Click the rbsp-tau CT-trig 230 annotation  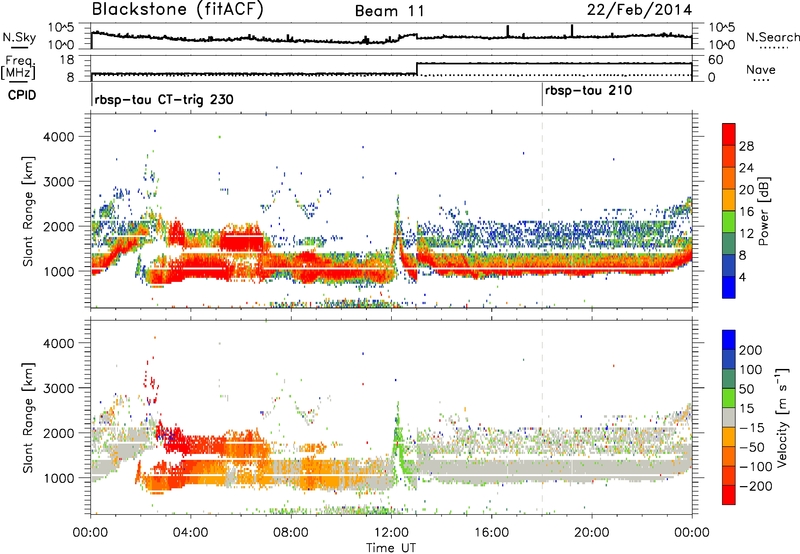pos(163,100)
